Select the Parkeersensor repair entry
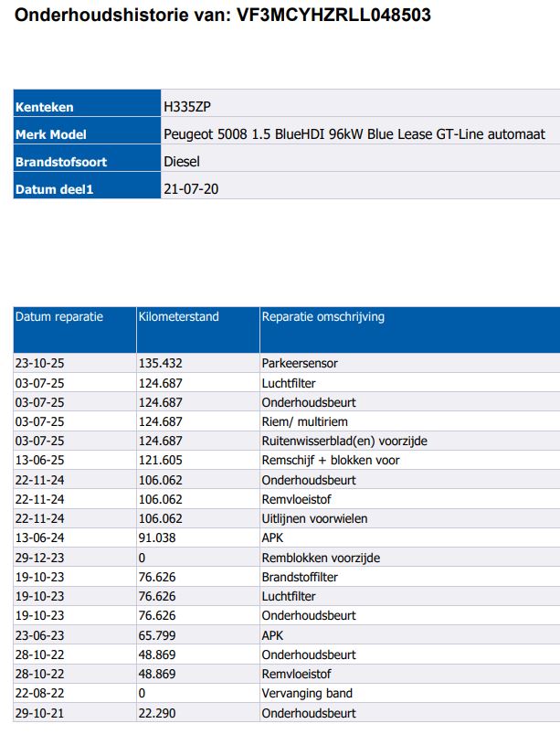 (x=300, y=363)
